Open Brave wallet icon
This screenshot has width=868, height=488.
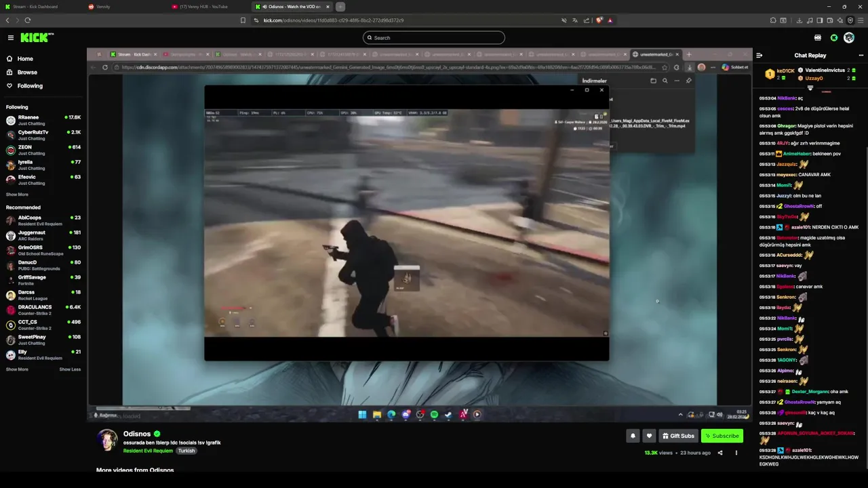coord(830,20)
